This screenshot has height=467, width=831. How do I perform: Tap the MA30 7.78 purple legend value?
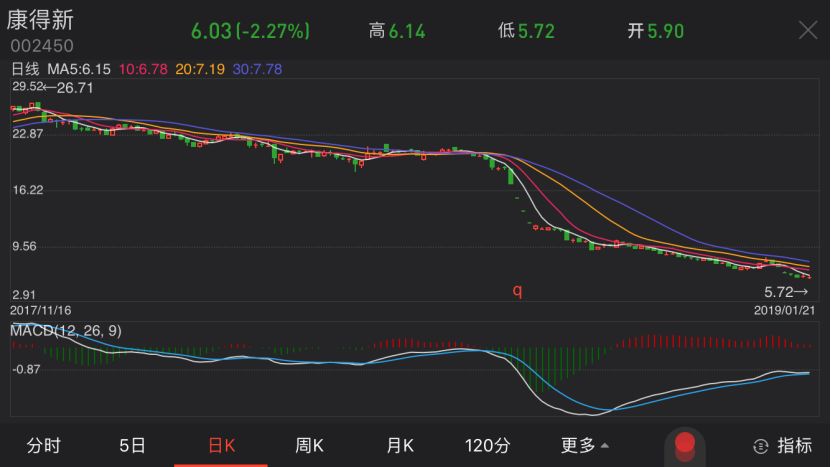pyautogui.click(x=257, y=69)
